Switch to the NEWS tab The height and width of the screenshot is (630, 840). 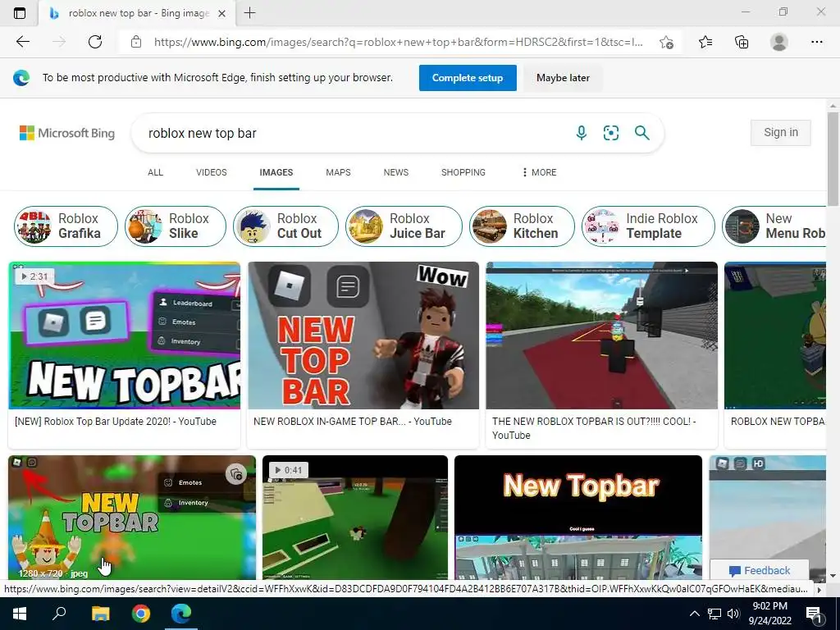396,172
